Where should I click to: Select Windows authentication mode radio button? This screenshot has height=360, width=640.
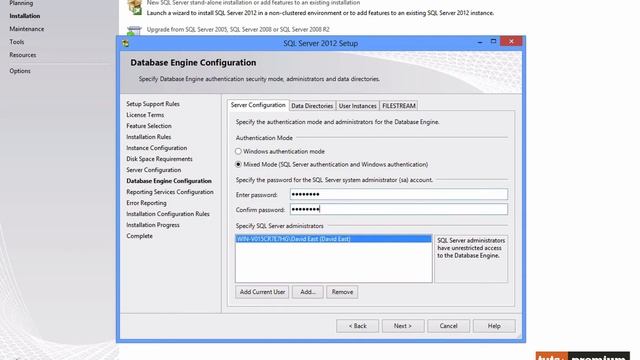click(238, 151)
